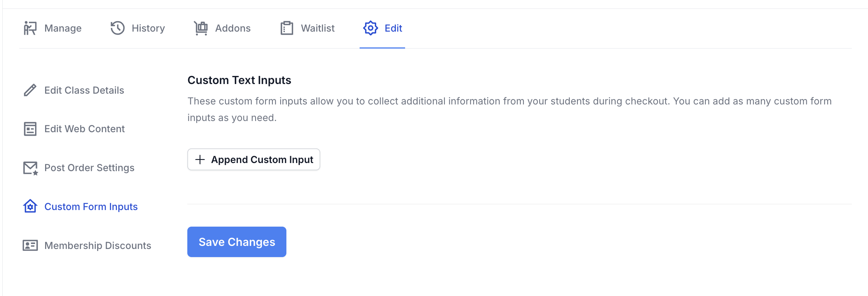
Task: Click the Edit gear icon
Action: pos(370,28)
